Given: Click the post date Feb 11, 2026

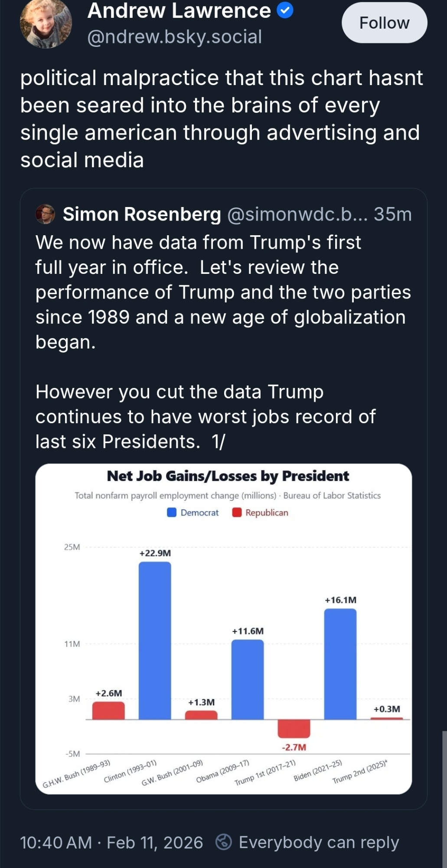Looking at the screenshot, I should pos(154,842).
